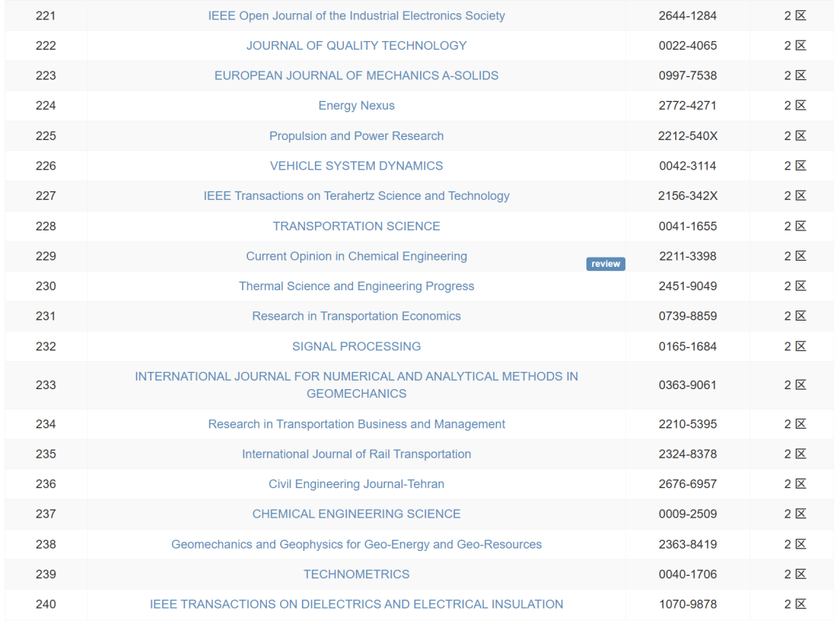
Task: Click ISSN 2644-1284
Action: (688, 16)
